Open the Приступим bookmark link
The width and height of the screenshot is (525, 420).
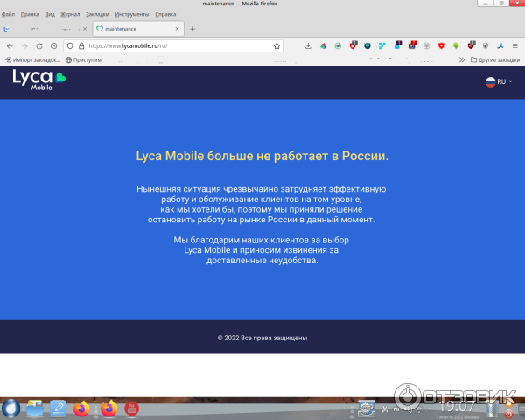(83, 60)
